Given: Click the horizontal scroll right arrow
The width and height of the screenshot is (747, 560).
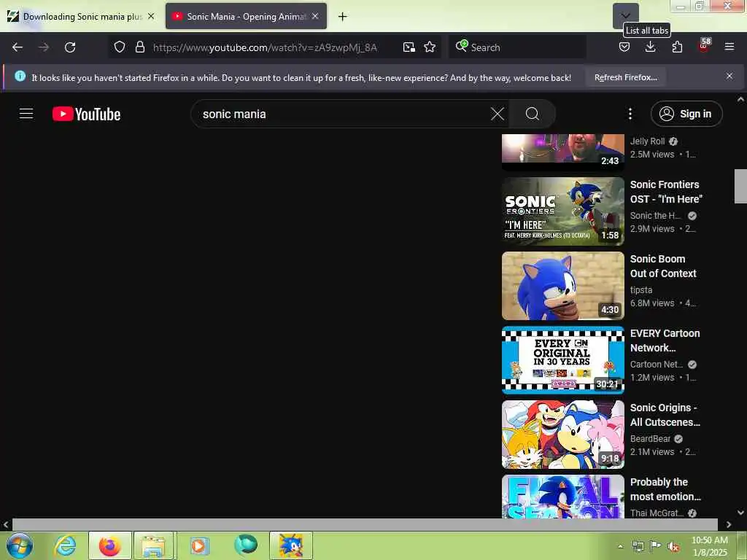Looking at the screenshot, I should (729, 524).
